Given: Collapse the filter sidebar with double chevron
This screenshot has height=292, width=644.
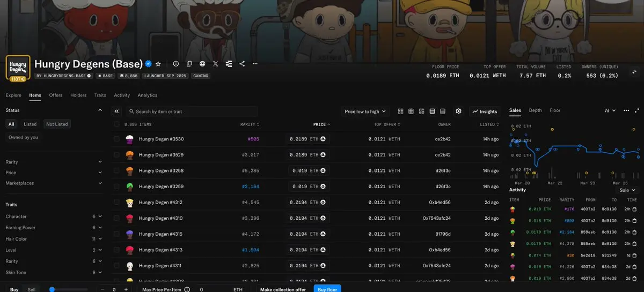Looking at the screenshot, I should pos(116,111).
